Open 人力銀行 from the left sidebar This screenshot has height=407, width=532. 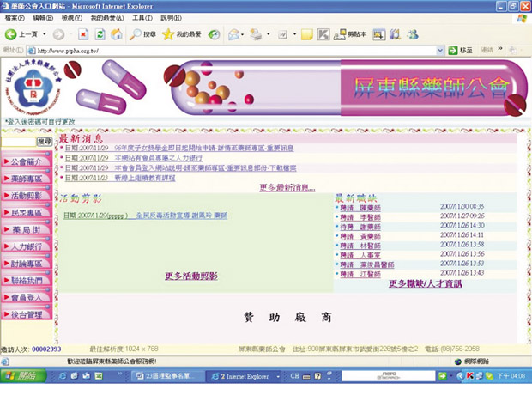pyautogui.click(x=27, y=246)
